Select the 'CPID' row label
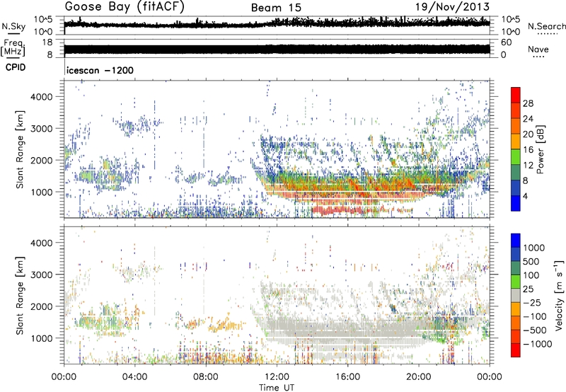 click(15, 67)
